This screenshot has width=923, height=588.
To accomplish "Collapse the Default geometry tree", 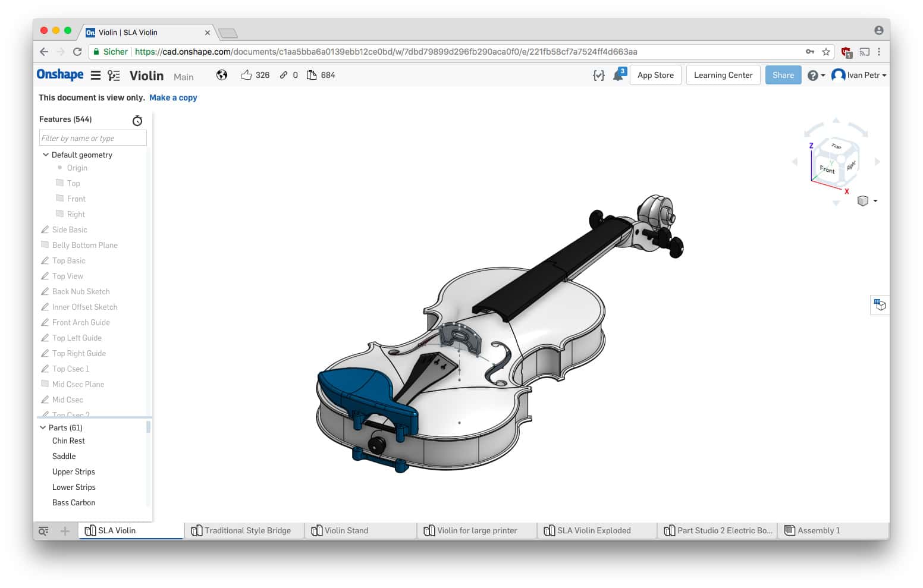I will (46, 155).
